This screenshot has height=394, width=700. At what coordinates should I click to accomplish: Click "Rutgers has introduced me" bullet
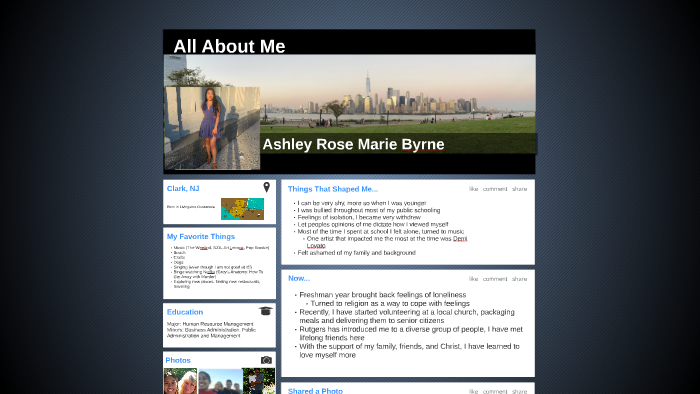click(x=411, y=333)
